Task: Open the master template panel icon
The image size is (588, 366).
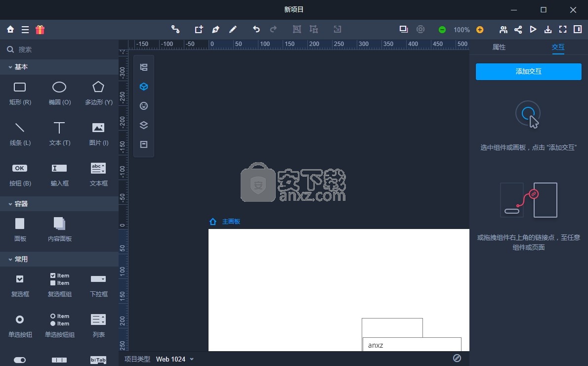Action: (144, 144)
